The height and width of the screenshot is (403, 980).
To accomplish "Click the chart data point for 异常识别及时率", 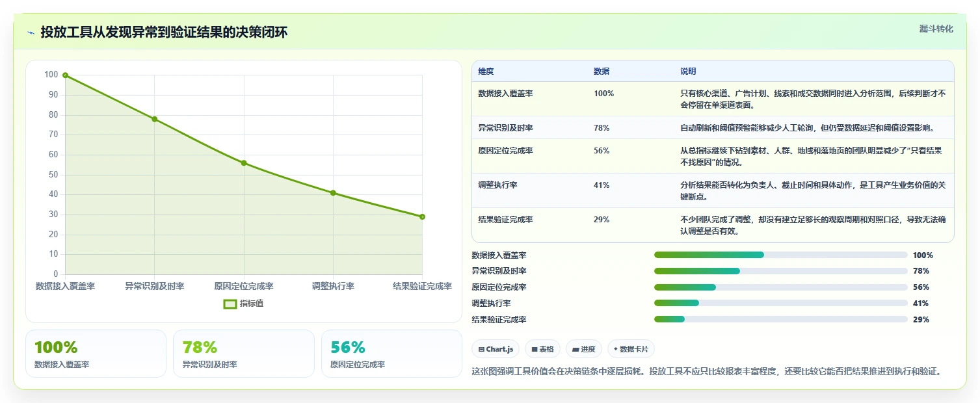I will pyautogui.click(x=154, y=119).
